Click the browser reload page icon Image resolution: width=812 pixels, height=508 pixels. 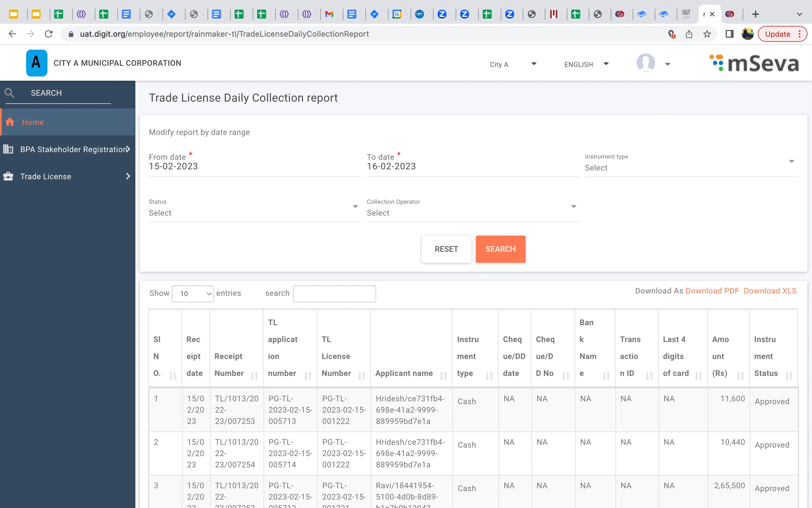pos(49,34)
